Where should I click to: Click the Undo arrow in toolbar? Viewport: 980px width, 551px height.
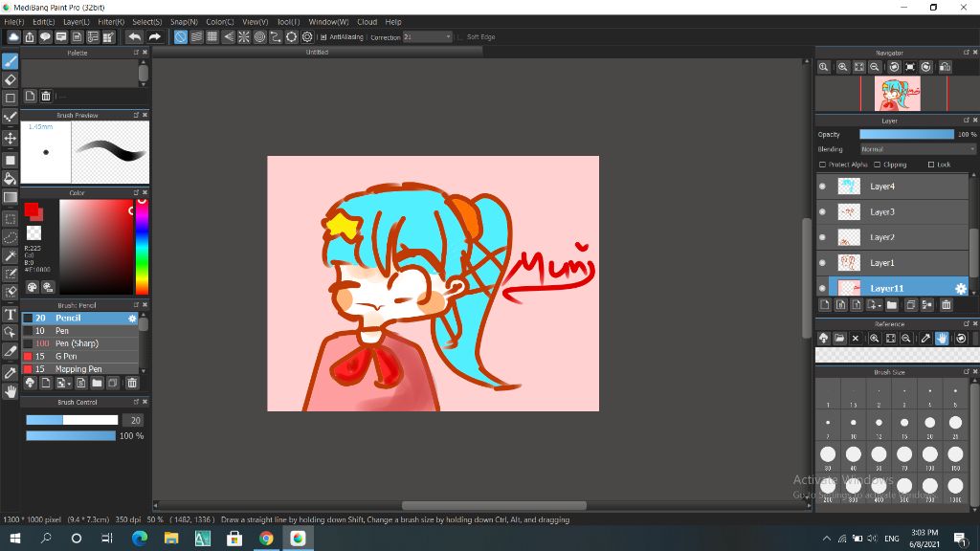coord(134,37)
